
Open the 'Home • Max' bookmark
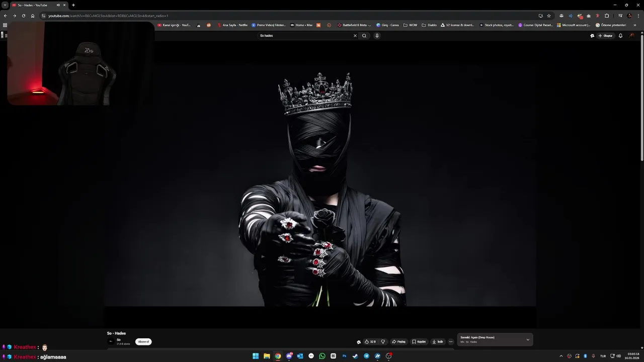click(301, 25)
